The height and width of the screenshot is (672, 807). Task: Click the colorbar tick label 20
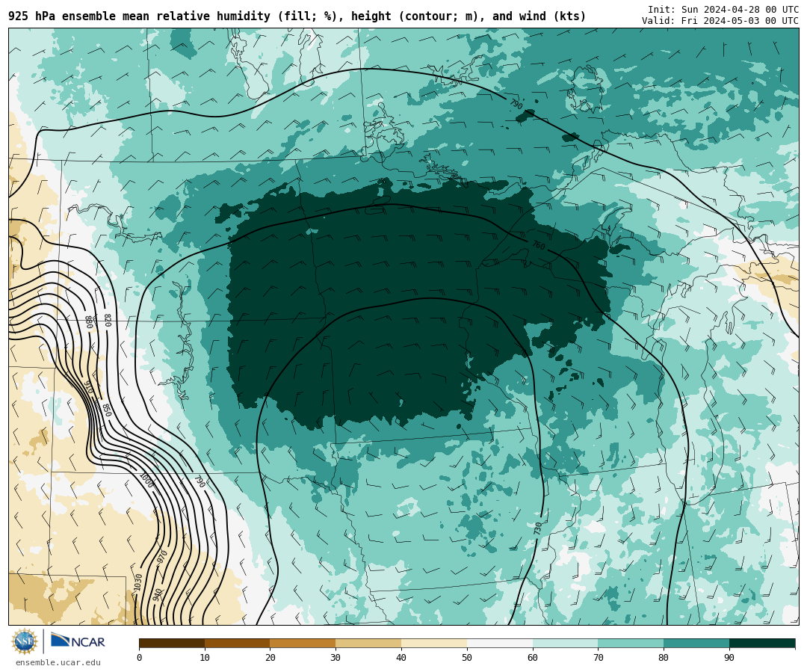[270, 658]
